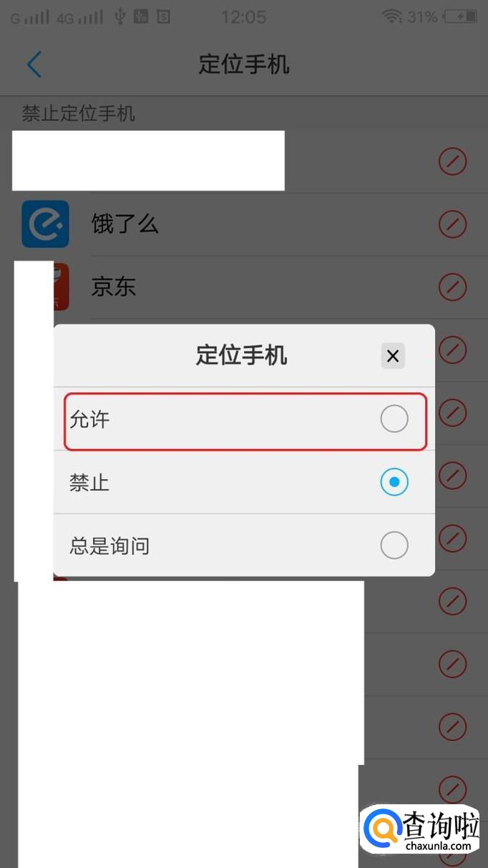The width and height of the screenshot is (488, 868).
Task: Tap the battery indicator in status bar
Action: pyautogui.click(x=461, y=16)
